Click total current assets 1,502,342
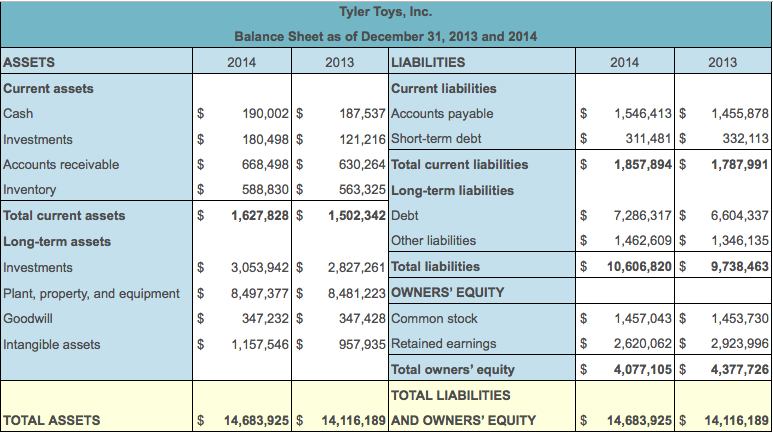 [357, 216]
